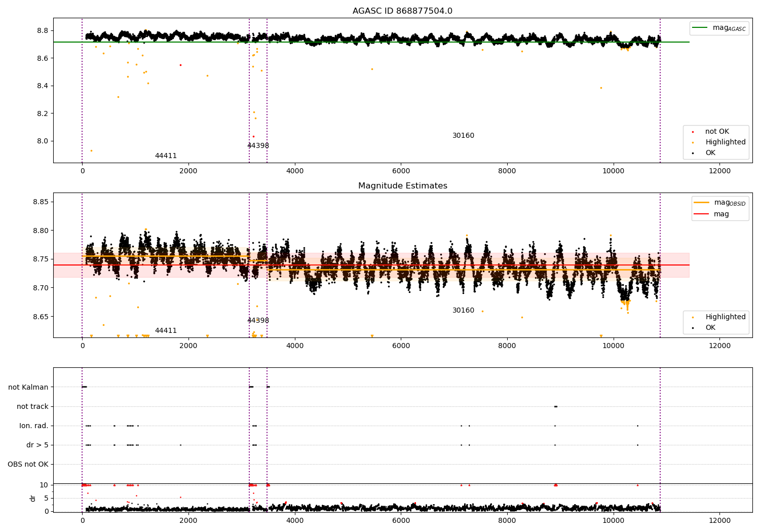Viewport: 760px width, 532px height.
Task: Click obsid label 44398 in Magnitude Estimates plot
Action: [258, 321]
